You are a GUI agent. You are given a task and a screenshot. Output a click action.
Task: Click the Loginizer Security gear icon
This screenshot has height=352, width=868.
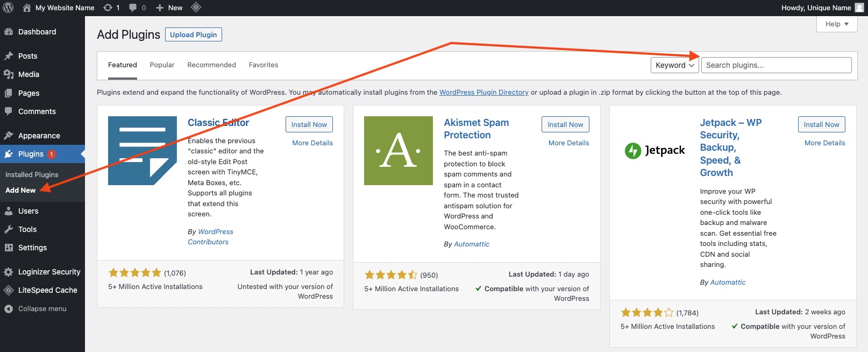[x=9, y=272]
